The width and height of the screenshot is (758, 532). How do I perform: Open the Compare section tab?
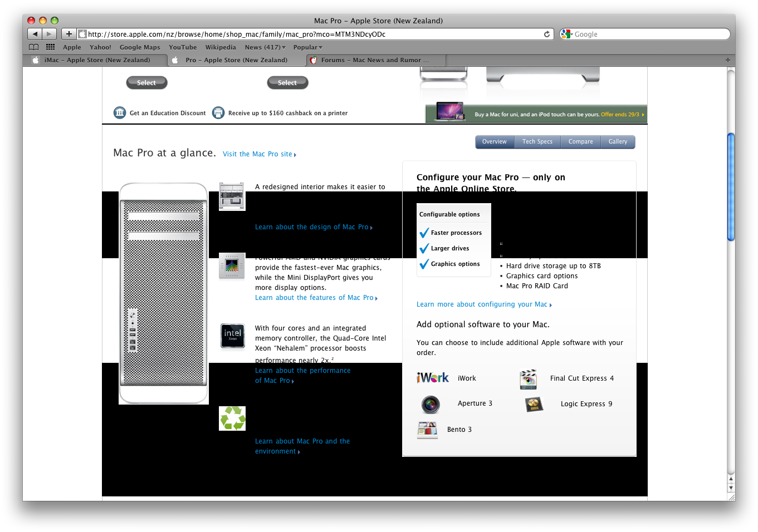point(581,142)
